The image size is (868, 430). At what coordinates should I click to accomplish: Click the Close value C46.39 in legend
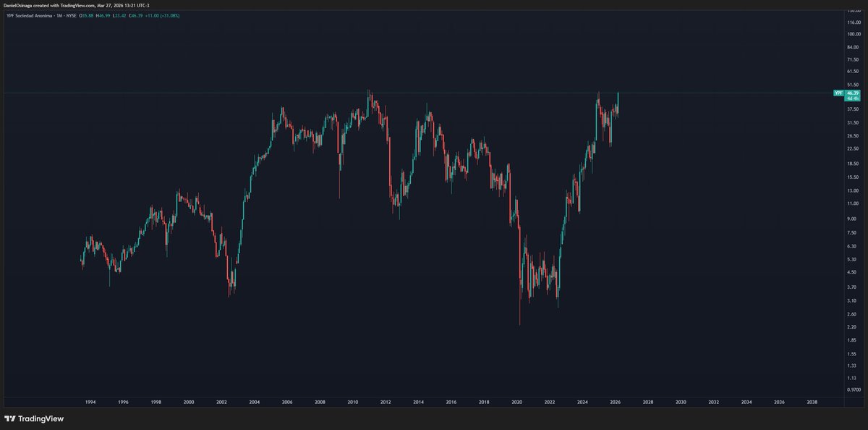136,15
